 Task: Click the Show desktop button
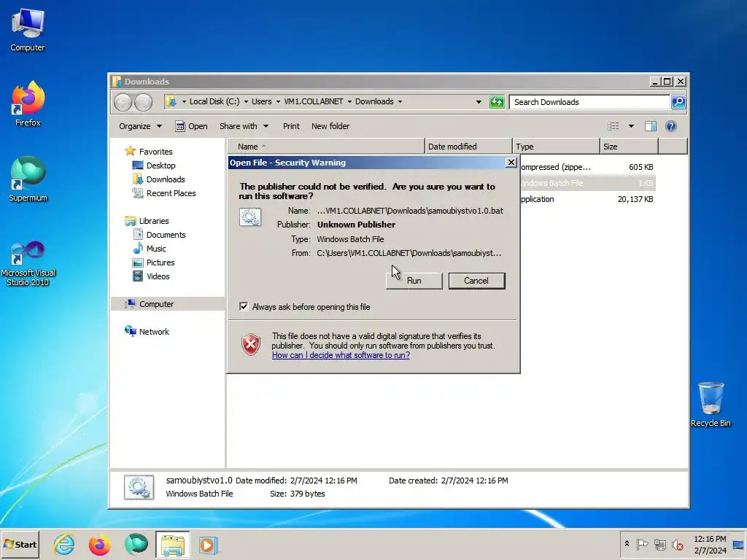tap(740, 544)
